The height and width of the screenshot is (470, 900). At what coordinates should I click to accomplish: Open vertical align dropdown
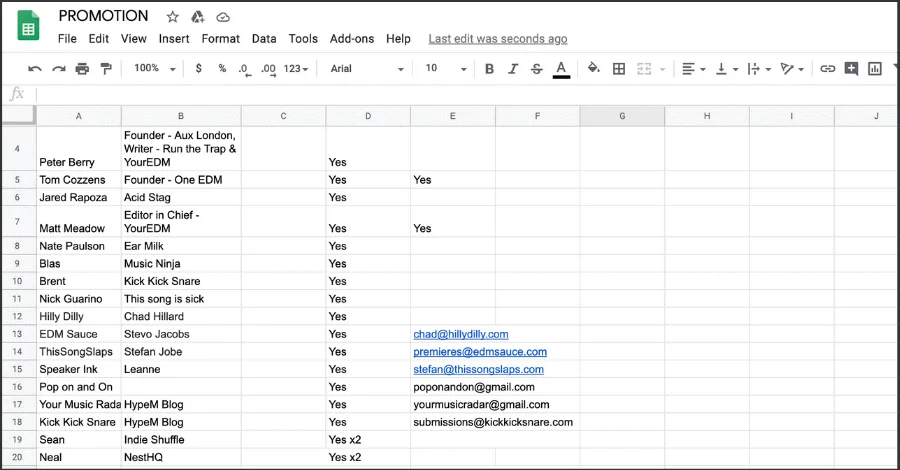click(x=727, y=69)
